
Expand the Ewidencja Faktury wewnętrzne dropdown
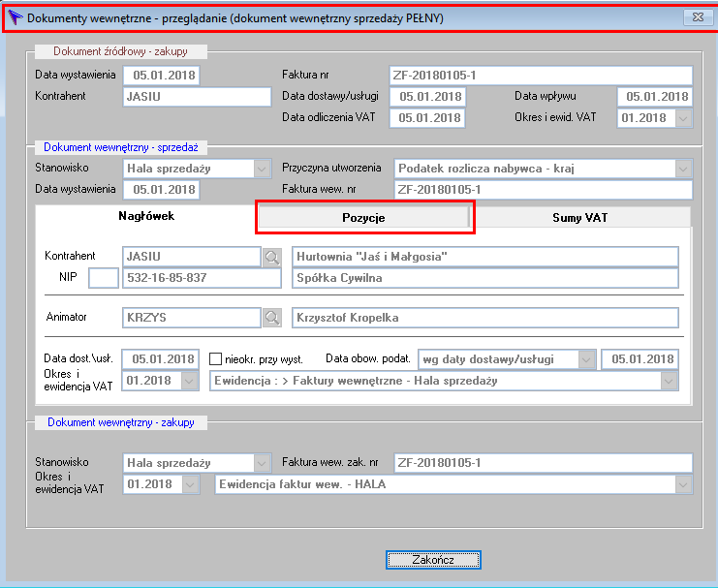(669, 381)
